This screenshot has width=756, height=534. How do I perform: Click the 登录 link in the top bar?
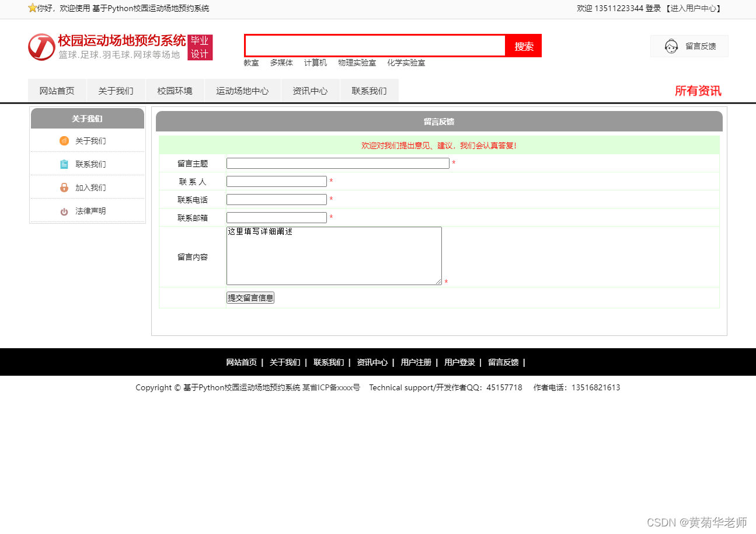coord(653,8)
